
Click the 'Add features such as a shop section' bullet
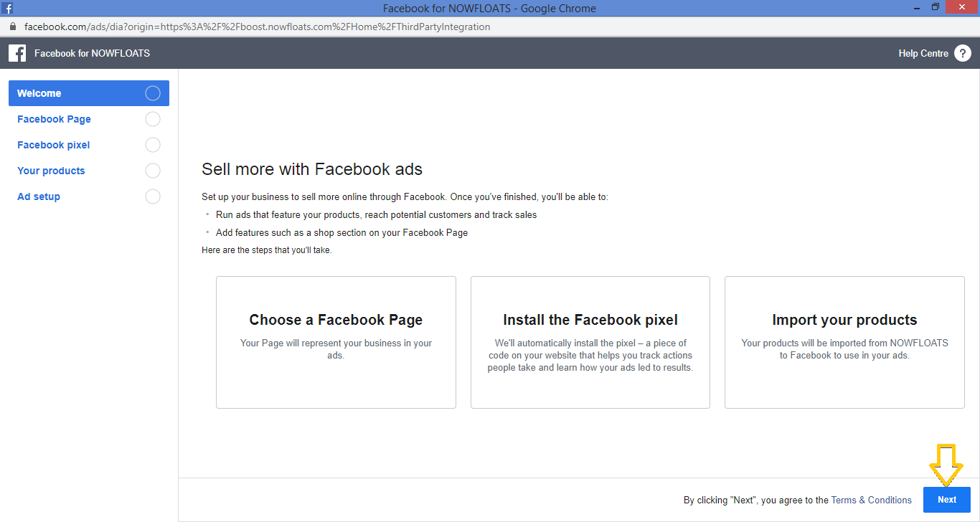(x=341, y=232)
